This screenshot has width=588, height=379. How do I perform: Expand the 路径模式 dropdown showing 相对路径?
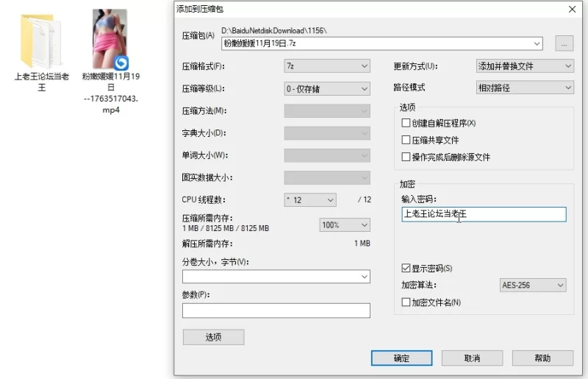[524, 88]
